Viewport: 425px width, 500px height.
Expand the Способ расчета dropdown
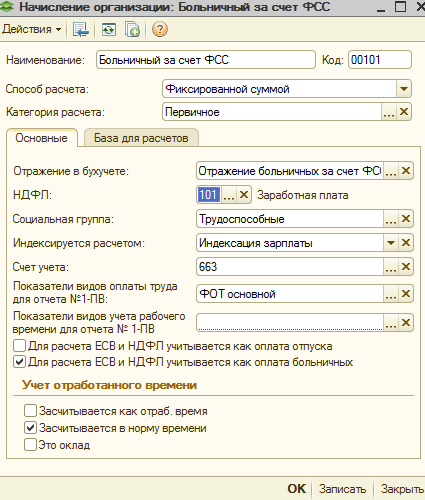(x=404, y=89)
